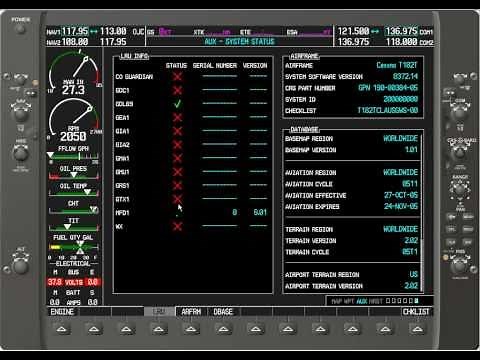Click the OIL PRES indicator bar
Screen dimensions: 480x360
(74, 176)
